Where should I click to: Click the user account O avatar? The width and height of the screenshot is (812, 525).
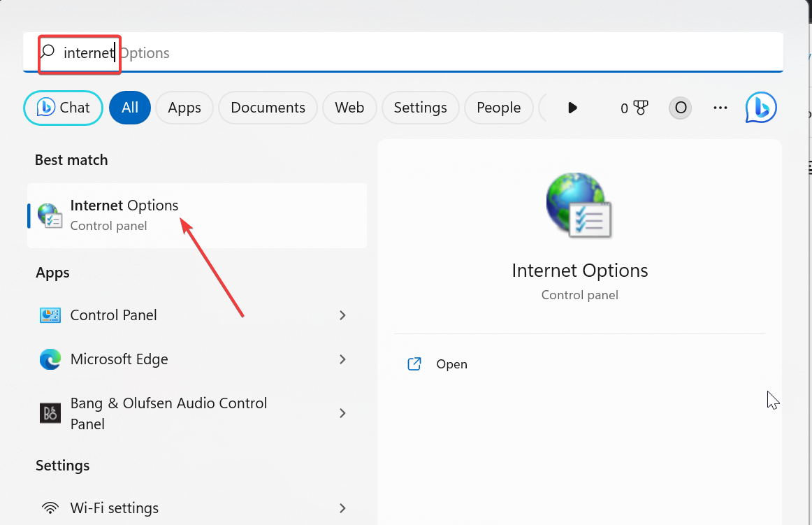(680, 108)
